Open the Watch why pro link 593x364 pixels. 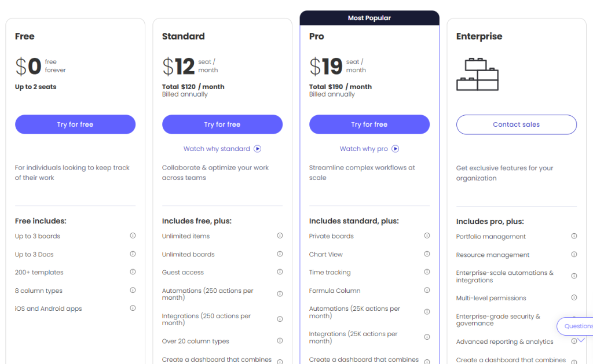point(364,149)
